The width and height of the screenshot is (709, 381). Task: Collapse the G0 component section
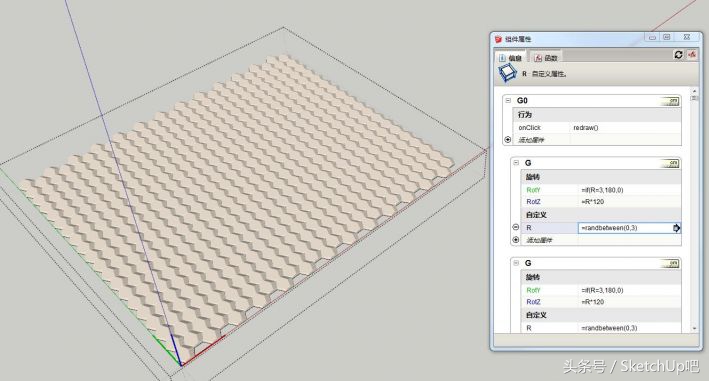[x=508, y=100]
